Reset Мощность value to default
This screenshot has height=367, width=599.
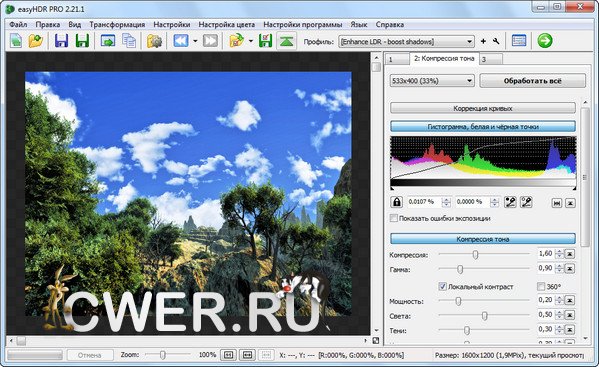click(570, 301)
